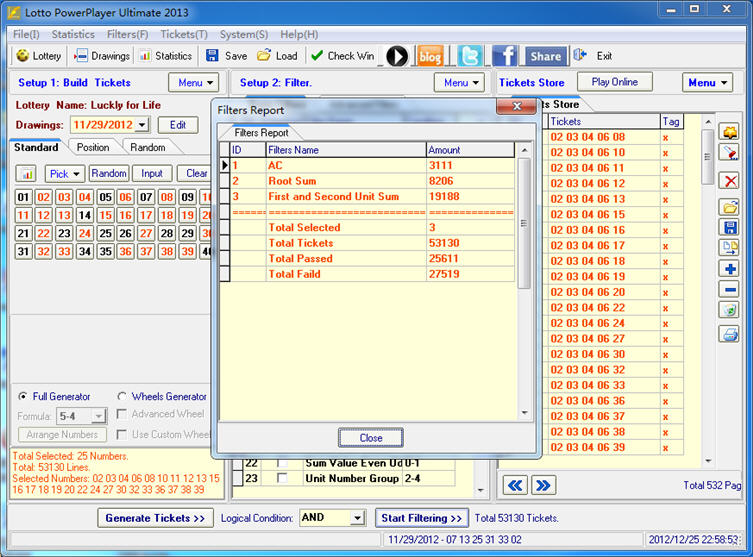
Task: Run Check Win from toolbar
Action: [x=342, y=56]
